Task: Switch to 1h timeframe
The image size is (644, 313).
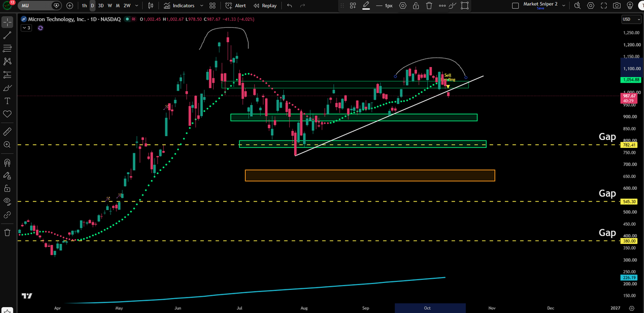Action: pyautogui.click(x=84, y=5)
